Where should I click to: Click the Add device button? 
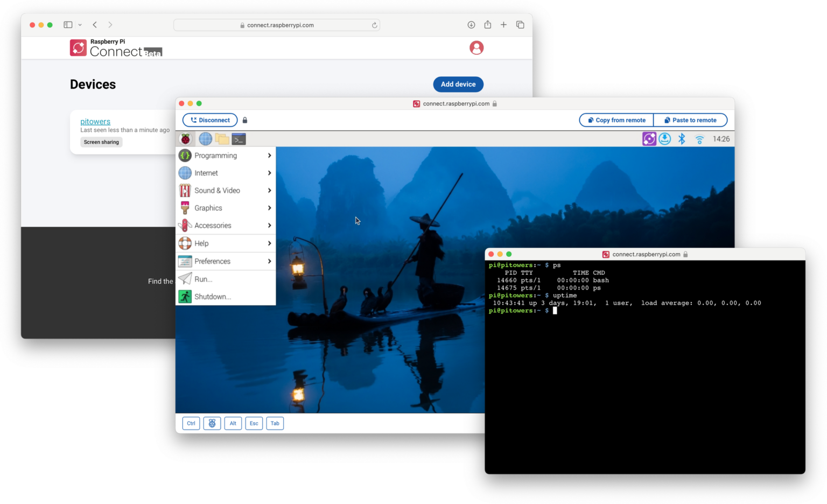point(458,84)
